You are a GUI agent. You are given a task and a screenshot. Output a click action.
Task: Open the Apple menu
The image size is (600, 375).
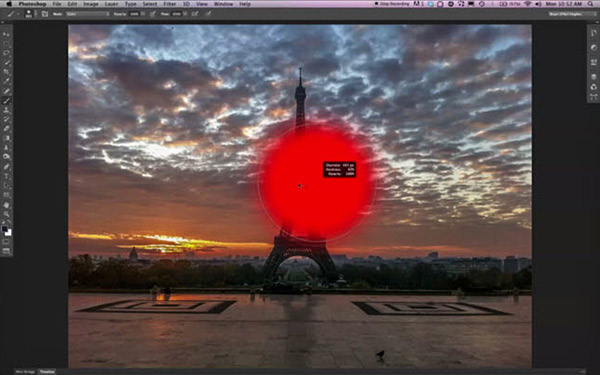[10, 4]
